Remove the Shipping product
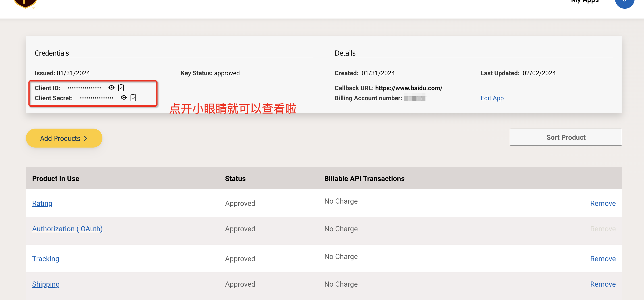644x300 pixels. click(603, 284)
